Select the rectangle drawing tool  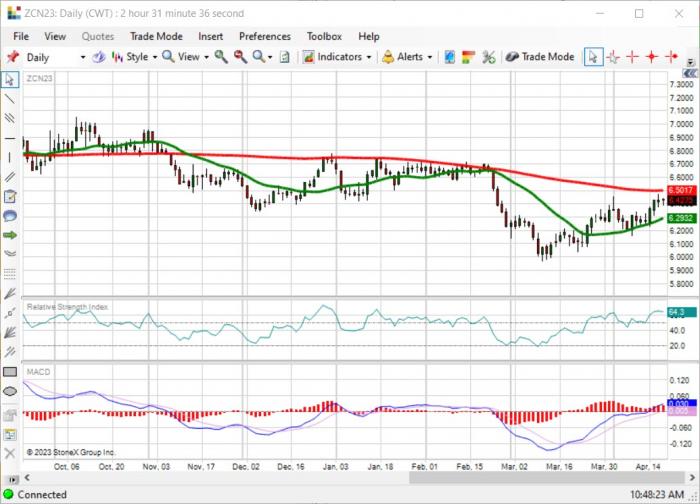click(9, 372)
